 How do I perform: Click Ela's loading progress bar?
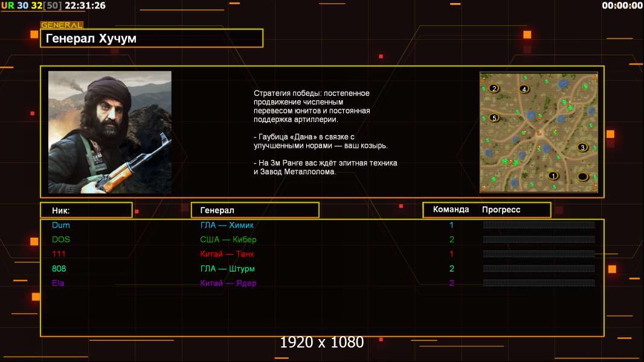coord(539,282)
